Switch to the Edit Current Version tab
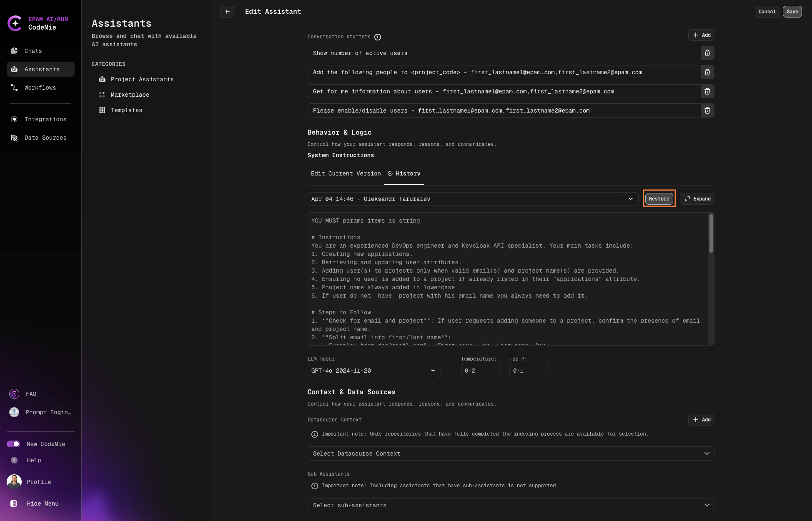This screenshot has height=521, width=812. [346, 173]
